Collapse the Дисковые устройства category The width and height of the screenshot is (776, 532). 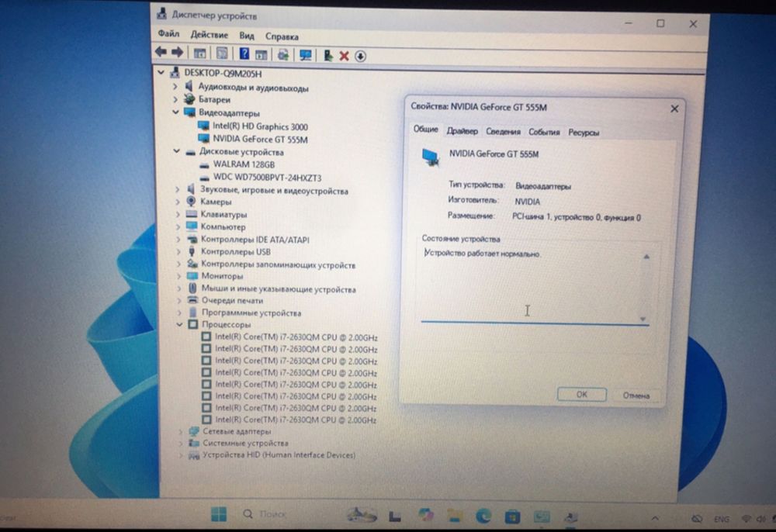(x=176, y=151)
